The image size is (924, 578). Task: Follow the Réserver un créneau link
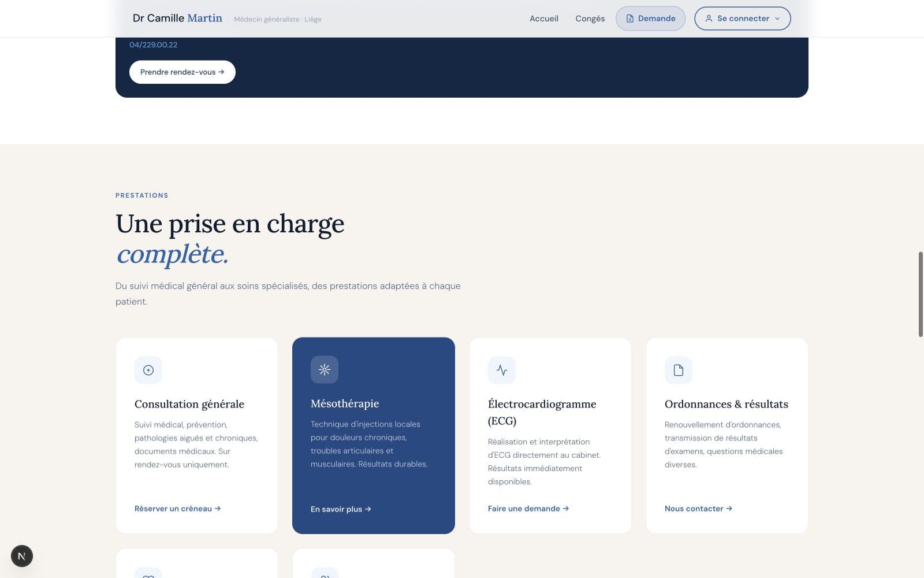click(x=178, y=509)
